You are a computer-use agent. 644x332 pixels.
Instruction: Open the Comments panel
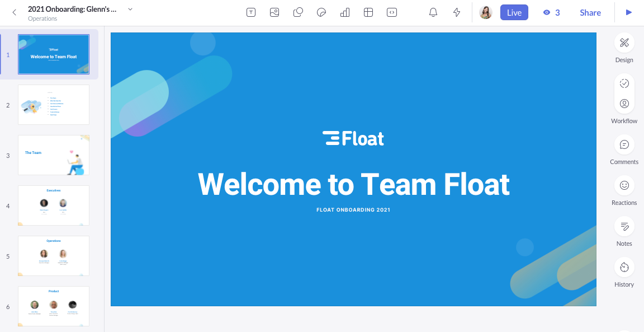pyautogui.click(x=624, y=144)
